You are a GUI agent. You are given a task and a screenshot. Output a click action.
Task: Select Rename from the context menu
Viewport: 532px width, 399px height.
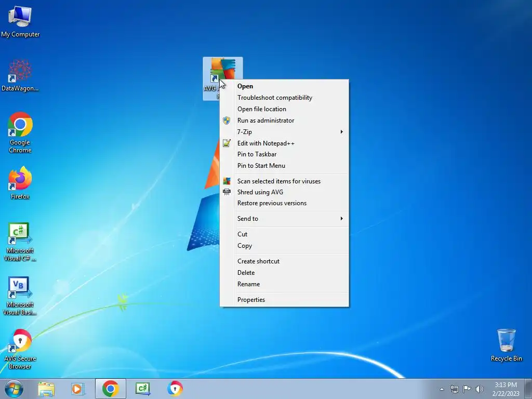point(284,284)
